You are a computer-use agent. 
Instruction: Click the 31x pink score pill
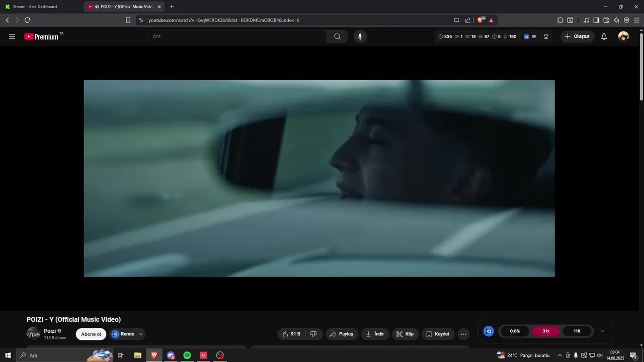point(546,331)
